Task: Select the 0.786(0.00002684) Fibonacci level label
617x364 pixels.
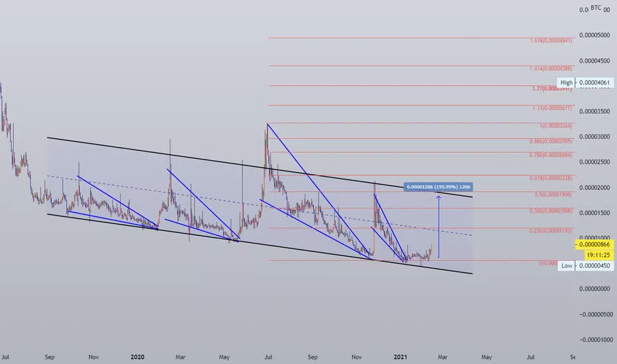Action: [x=551, y=155]
